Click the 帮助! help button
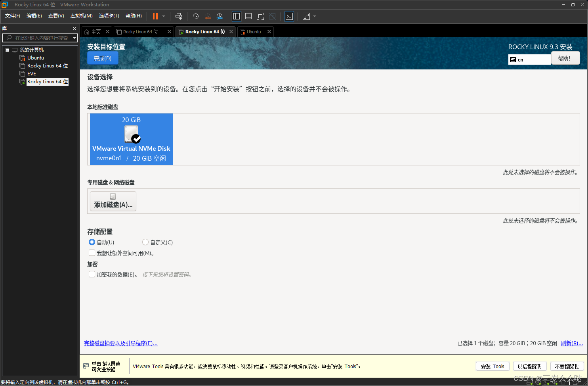 (x=565, y=58)
